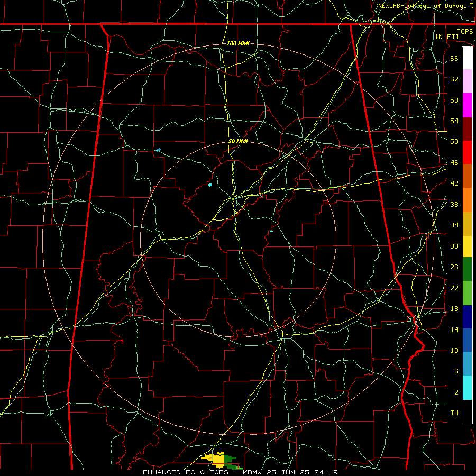Click the light orange legend swatch

tap(467, 200)
